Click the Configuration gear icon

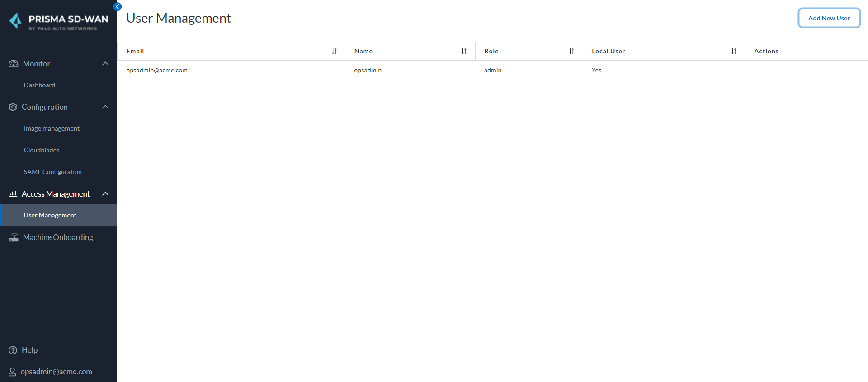13,107
